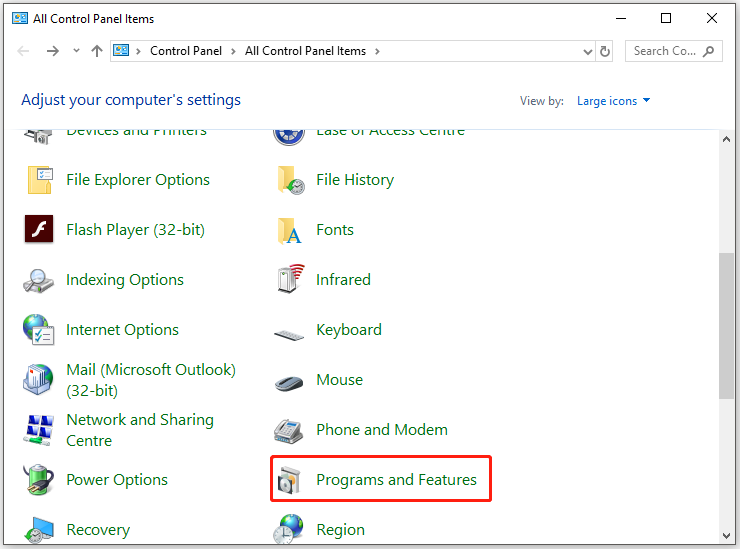Image resolution: width=740 pixels, height=549 pixels.
Task: Expand the chevron after All Control Panel Items
Action: pyautogui.click(x=377, y=51)
